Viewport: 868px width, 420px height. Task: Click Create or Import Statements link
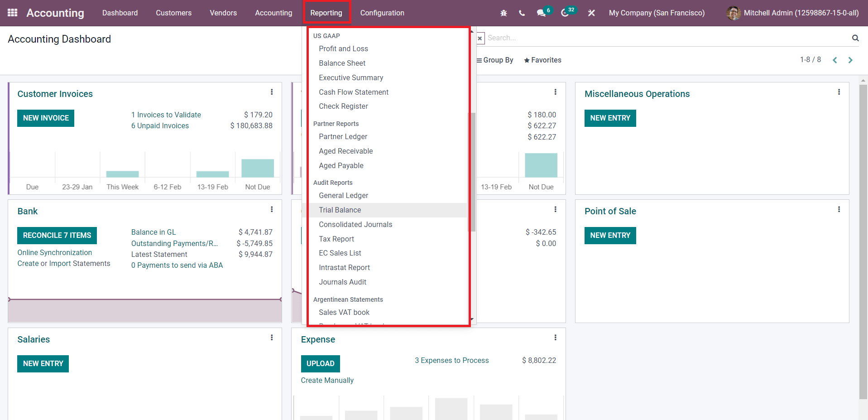tap(64, 264)
